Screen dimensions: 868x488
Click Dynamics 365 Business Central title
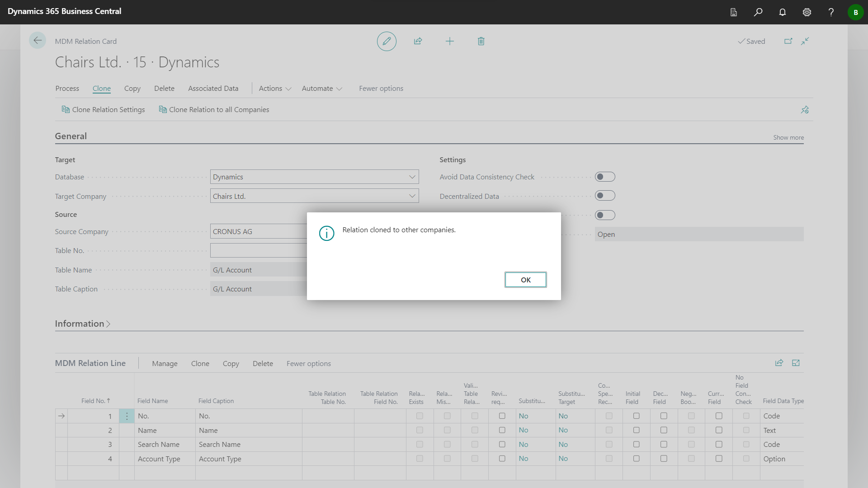(x=64, y=11)
